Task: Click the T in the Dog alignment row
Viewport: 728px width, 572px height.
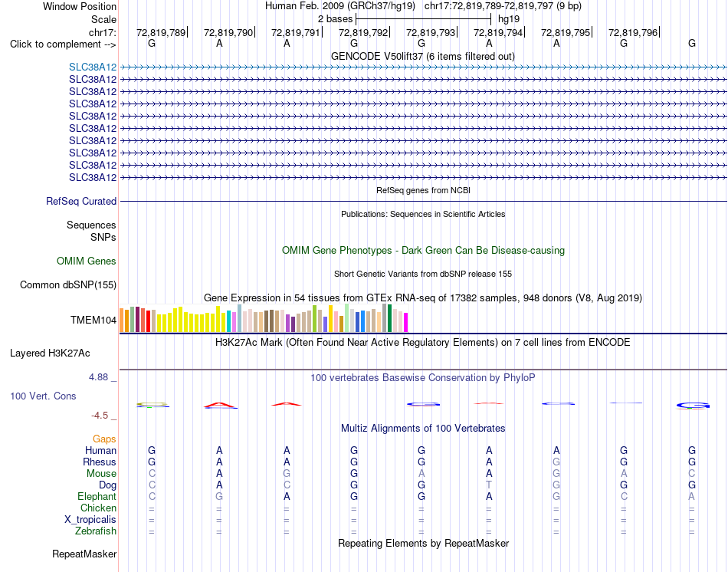Action: click(489, 485)
